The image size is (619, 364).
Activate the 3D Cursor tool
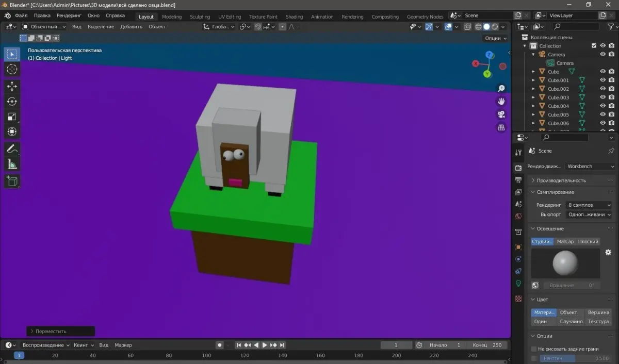click(x=12, y=69)
